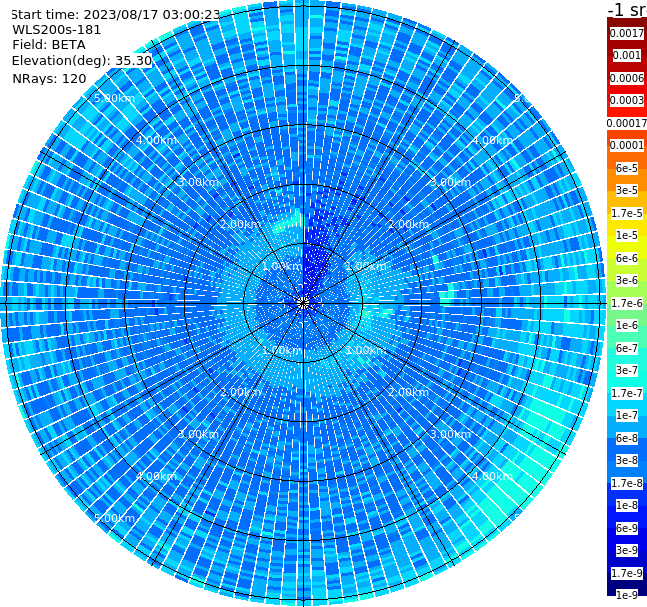Screen dimensions: 647x607
Task: Click the sr-1 units title above the colorbar
Action: pyautogui.click(x=627, y=9)
